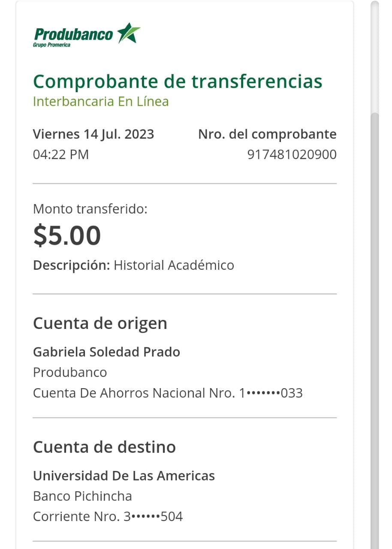This screenshot has height=549, width=392.
Task: Select the Cuenta De Ahorros Nacional number
Action: pos(168,393)
